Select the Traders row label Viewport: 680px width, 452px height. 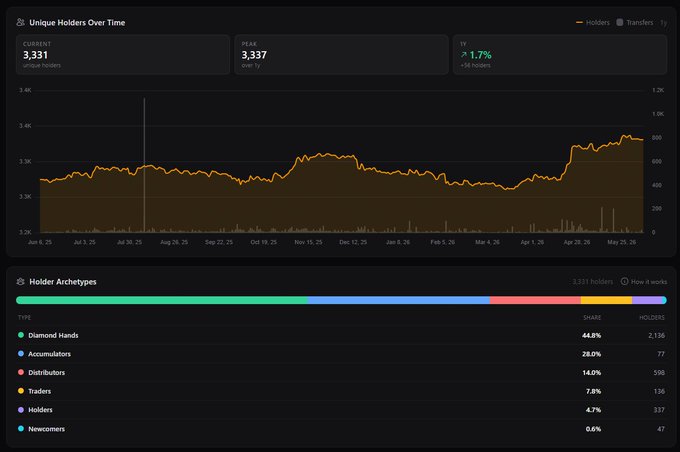39,391
